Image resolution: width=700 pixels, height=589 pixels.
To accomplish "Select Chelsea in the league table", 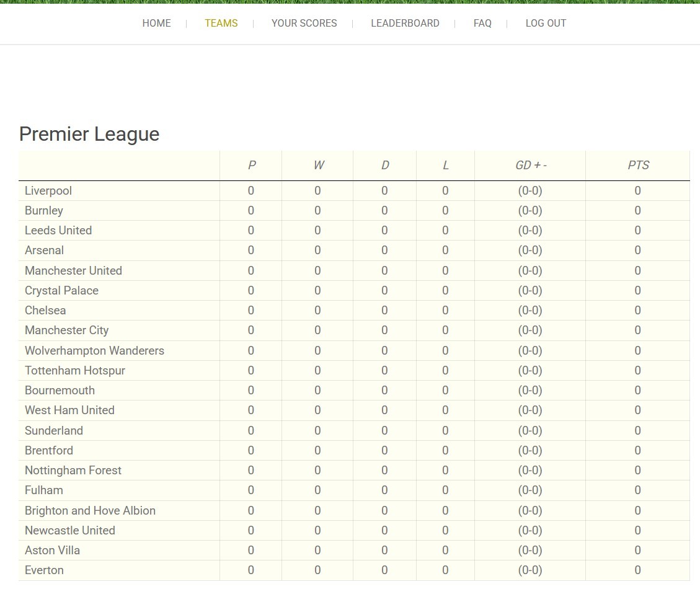I will [45, 311].
